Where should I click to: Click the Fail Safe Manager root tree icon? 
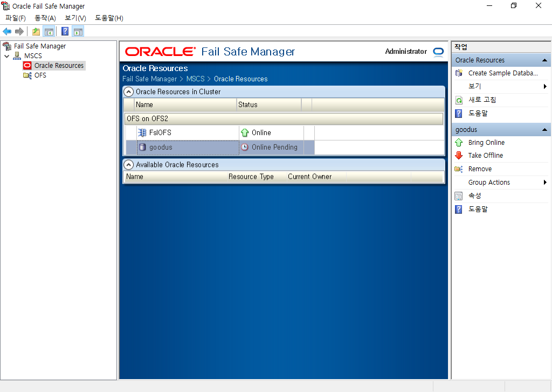[7, 46]
